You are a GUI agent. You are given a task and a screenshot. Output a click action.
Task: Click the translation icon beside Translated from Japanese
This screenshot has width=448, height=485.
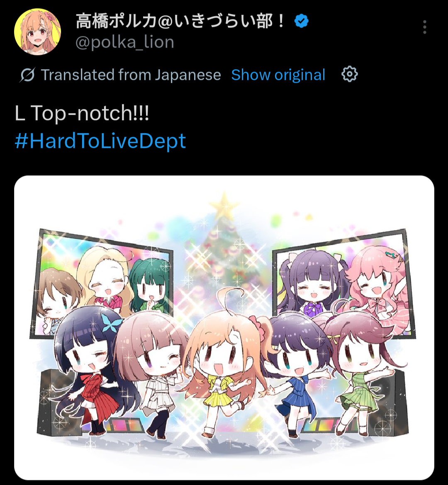pos(27,75)
